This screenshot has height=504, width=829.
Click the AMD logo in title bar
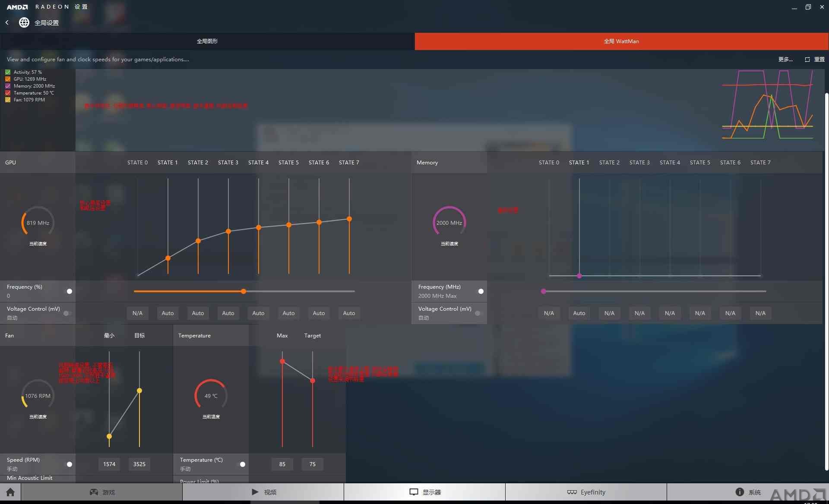coord(17,7)
